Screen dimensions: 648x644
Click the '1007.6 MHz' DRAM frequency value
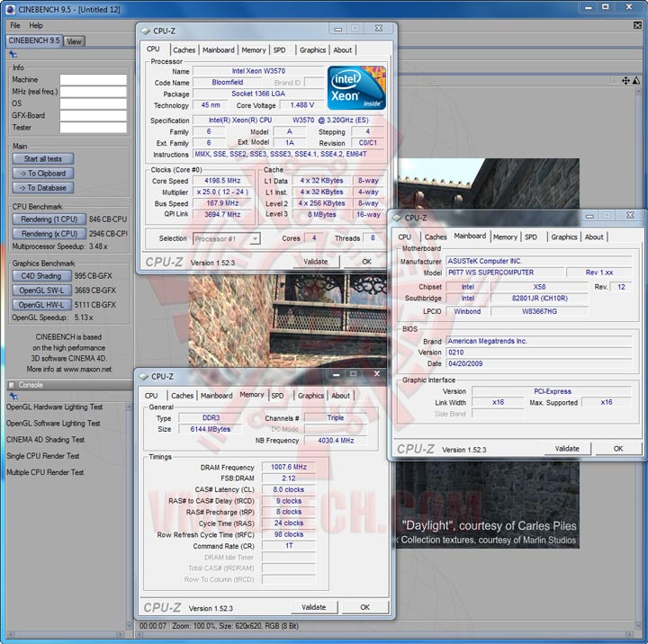pos(289,467)
